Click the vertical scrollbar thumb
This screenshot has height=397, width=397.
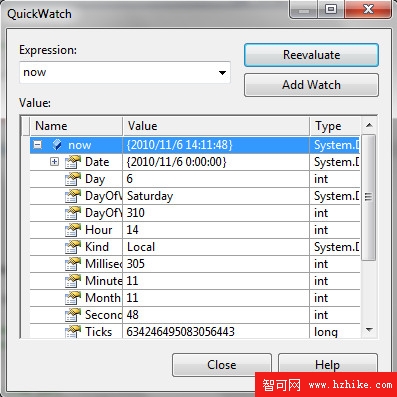pos(369,197)
